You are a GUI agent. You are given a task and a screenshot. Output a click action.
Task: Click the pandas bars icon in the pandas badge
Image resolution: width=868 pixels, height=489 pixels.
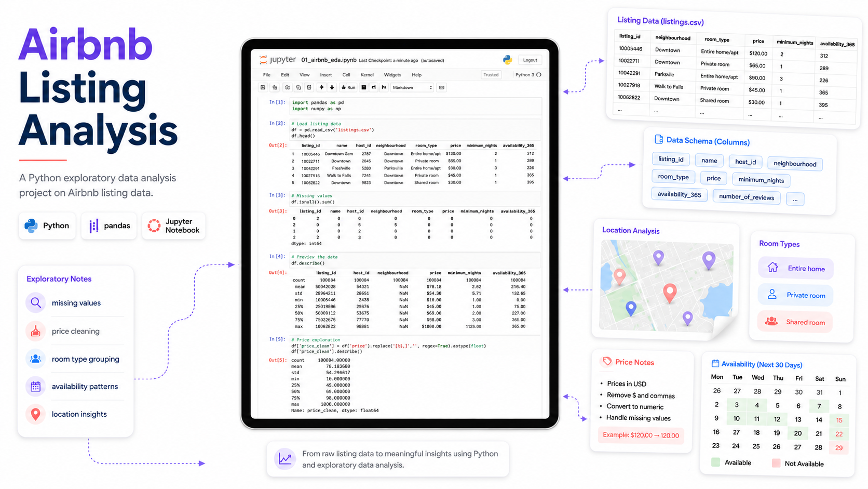(x=93, y=226)
